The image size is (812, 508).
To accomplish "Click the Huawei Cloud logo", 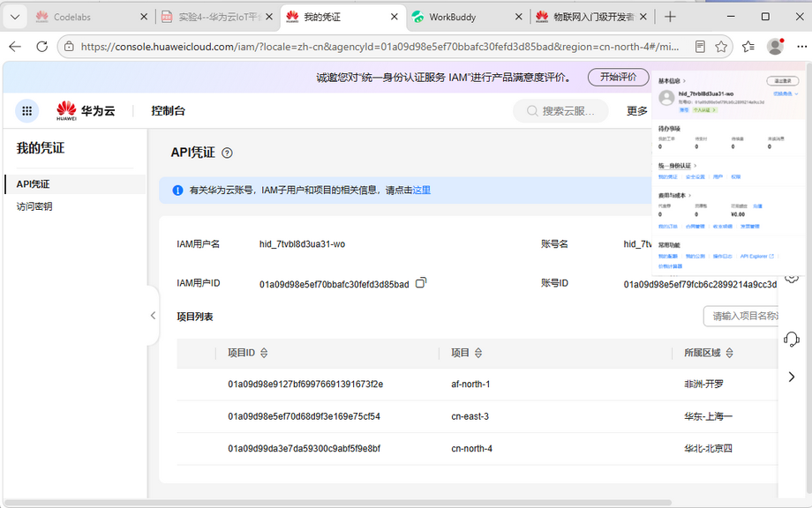I will coord(86,111).
